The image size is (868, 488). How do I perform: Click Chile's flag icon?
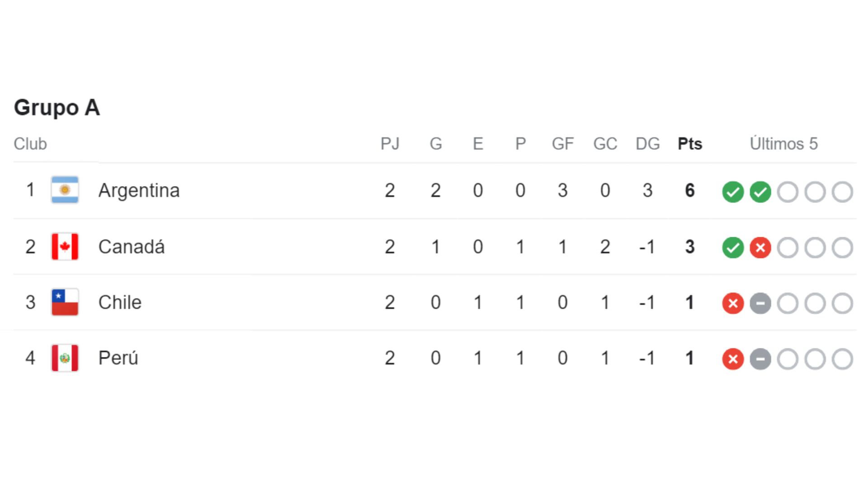pyautogui.click(x=65, y=302)
